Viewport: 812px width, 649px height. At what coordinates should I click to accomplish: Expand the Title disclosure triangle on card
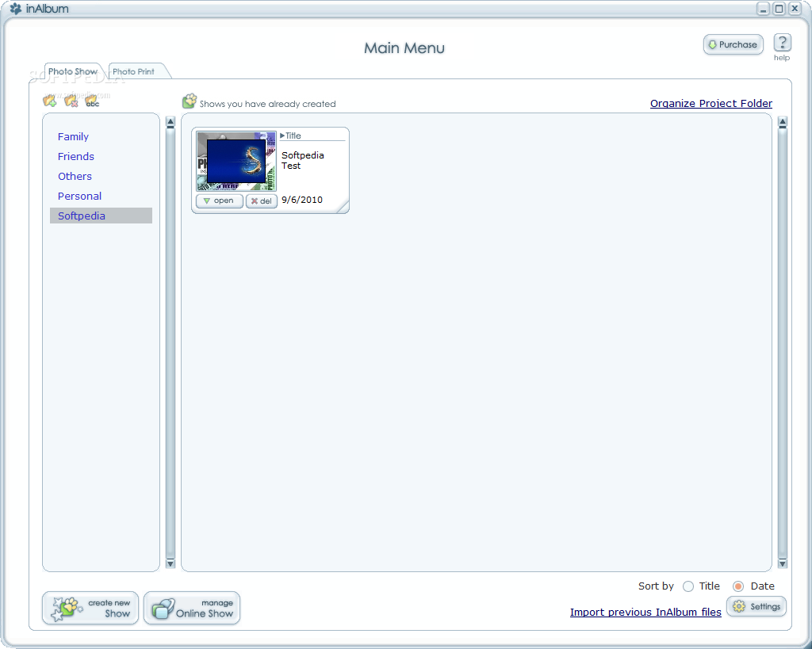[282, 136]
